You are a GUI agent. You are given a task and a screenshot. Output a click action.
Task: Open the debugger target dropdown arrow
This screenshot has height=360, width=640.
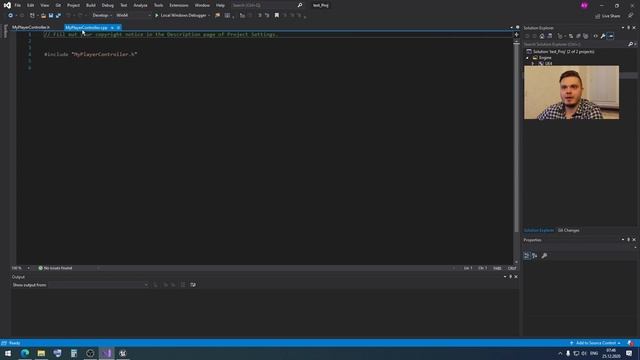tap(209, 16)
